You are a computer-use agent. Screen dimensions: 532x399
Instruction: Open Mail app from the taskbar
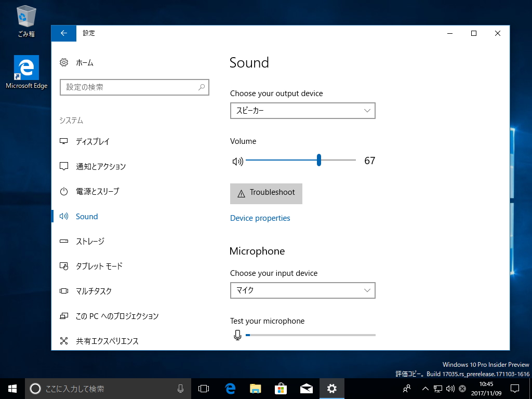coord(307,389)
